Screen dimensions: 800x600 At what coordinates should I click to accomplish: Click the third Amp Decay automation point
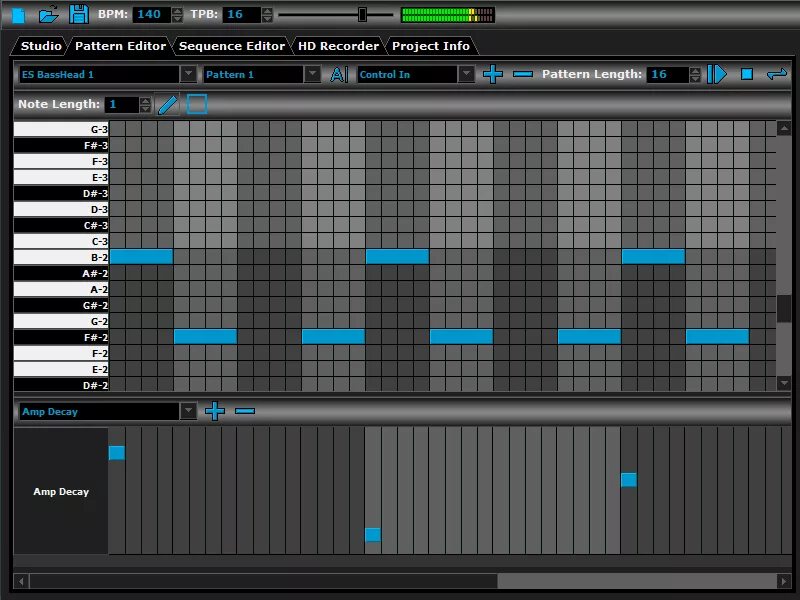629,480
